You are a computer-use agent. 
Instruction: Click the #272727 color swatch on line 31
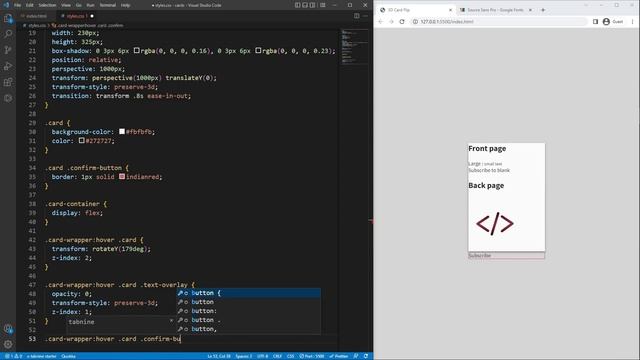[x=81, y=140]
